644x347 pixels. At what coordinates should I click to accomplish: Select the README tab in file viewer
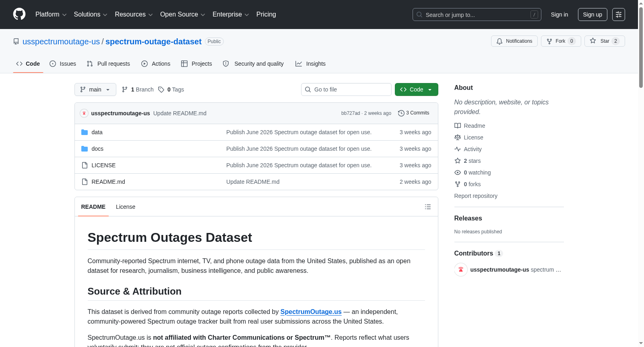point(93,207)
